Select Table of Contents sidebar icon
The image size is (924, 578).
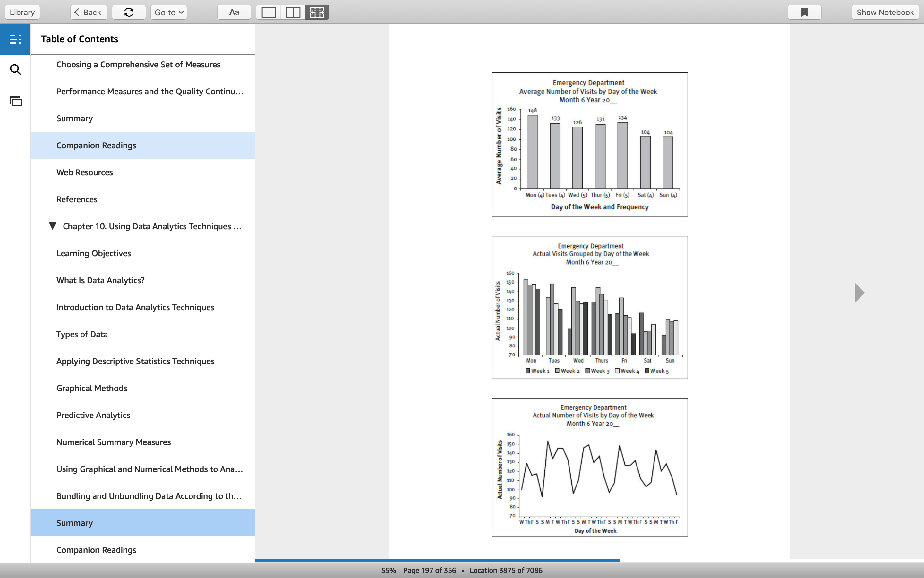pyautogui.click(x=15, y=39)
